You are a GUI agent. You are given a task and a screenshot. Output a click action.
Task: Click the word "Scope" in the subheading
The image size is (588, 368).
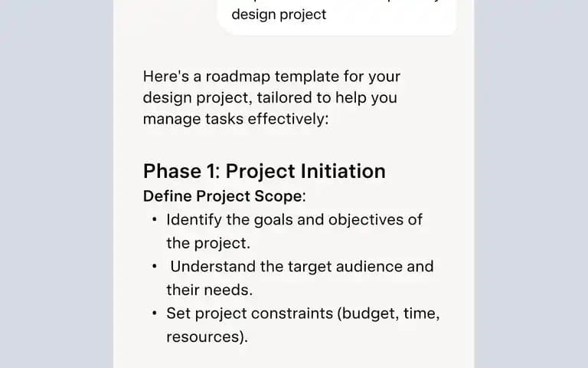tap(278, 196)
